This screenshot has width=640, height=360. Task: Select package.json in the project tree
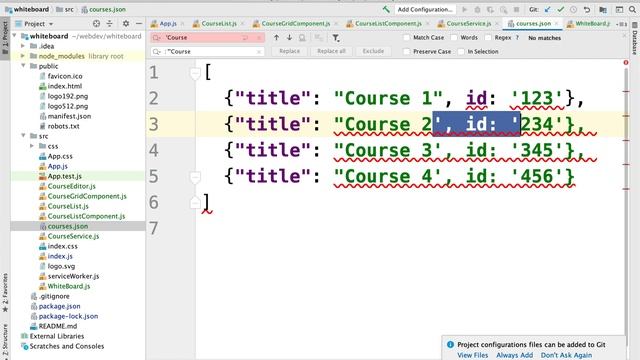59,306
